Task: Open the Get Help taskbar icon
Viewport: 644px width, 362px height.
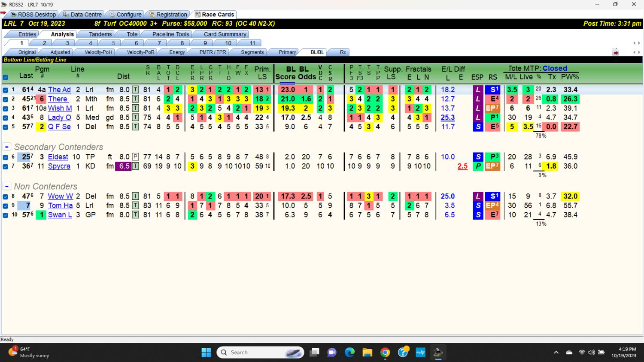Action: pyautogui.click(x=403, y=353)
